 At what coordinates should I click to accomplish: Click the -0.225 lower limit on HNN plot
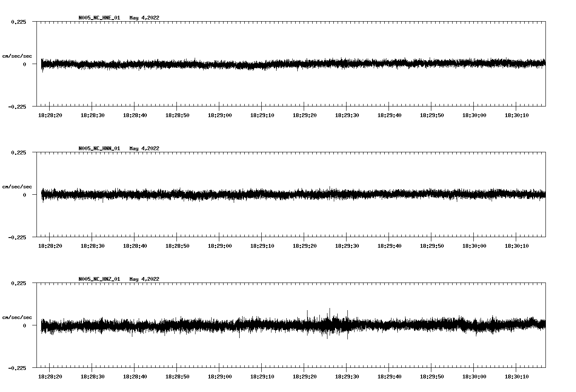(x=17, y=238)
